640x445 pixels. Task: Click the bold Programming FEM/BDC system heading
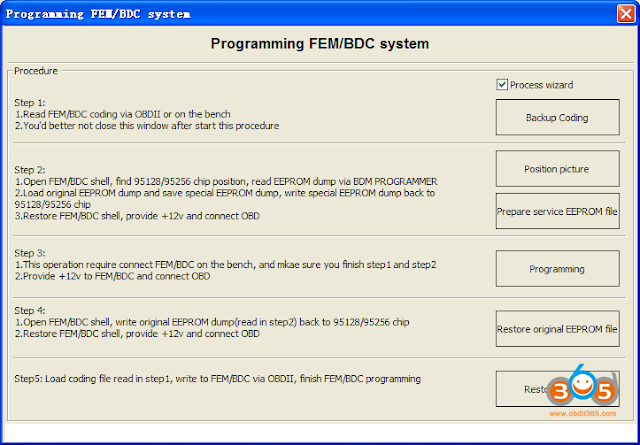pos(319,44)
